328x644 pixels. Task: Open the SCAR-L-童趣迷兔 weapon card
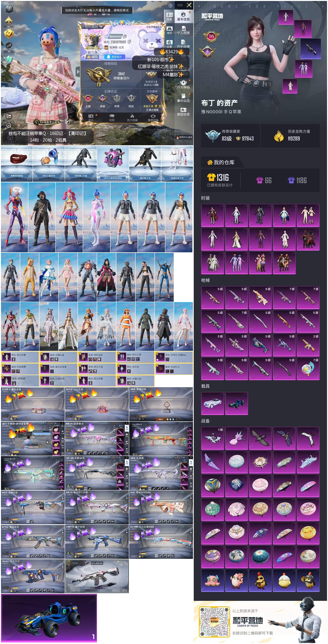coord(33,404)
